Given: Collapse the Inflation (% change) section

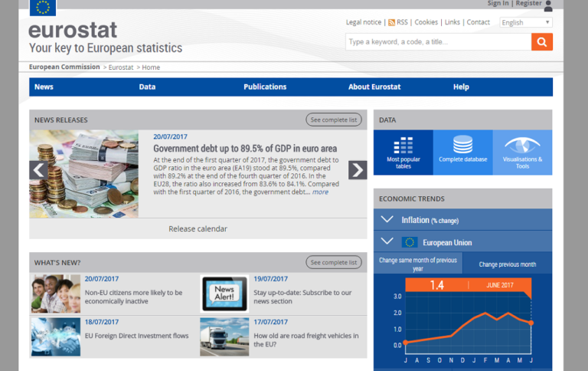Looking at the screenshot, I should click(x=387, y=220).
